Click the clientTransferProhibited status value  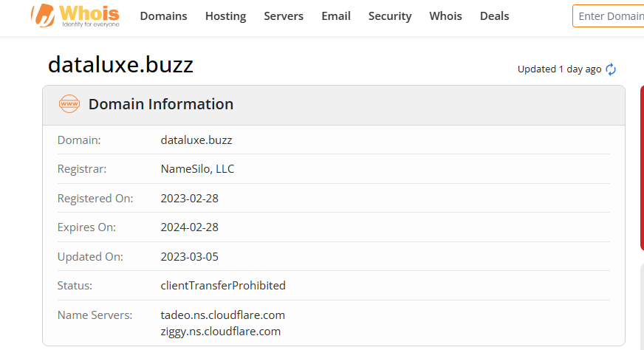click(223, 286)
